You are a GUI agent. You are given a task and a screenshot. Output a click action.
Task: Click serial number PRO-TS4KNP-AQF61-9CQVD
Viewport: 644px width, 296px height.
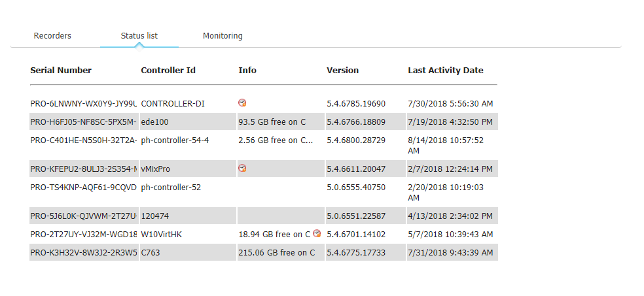(x=83, y=188)
